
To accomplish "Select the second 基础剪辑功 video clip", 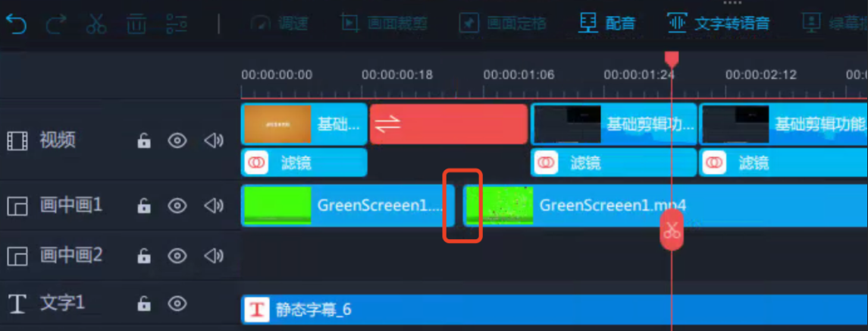I will (613, 124).
